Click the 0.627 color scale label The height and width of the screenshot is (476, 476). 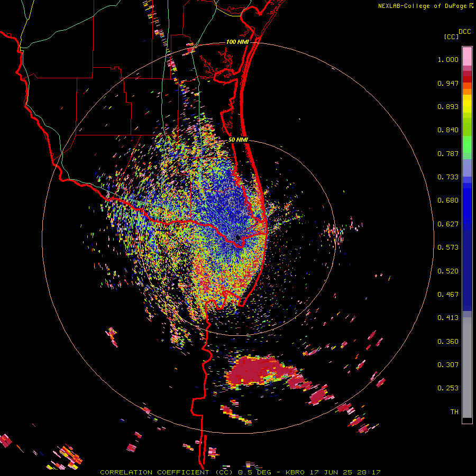448,224
